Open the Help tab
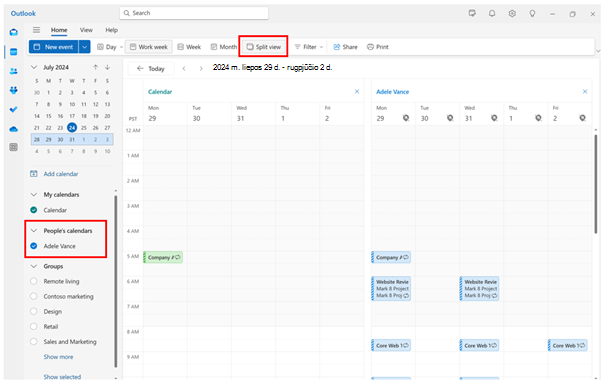Viewport: 602px width, 382px height. (111, 30)
